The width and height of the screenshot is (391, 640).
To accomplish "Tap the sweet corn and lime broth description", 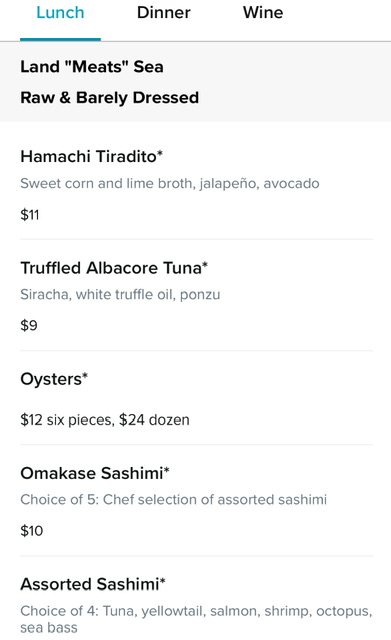I will (170, 183).
